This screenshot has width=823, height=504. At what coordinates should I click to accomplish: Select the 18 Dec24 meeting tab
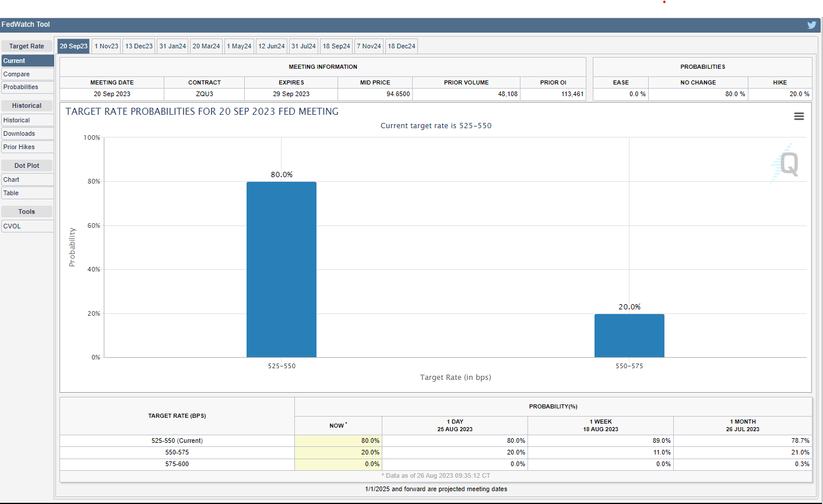[x=402, y=46]
